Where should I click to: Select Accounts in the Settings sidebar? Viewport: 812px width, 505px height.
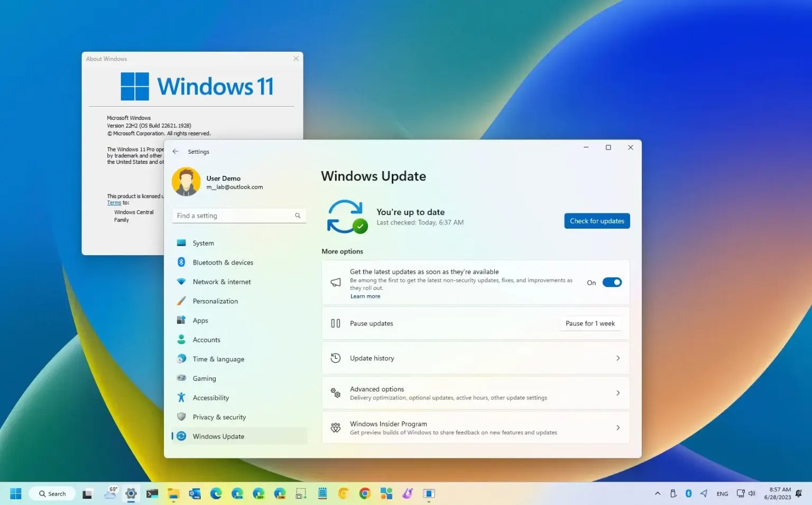[239, 340]
